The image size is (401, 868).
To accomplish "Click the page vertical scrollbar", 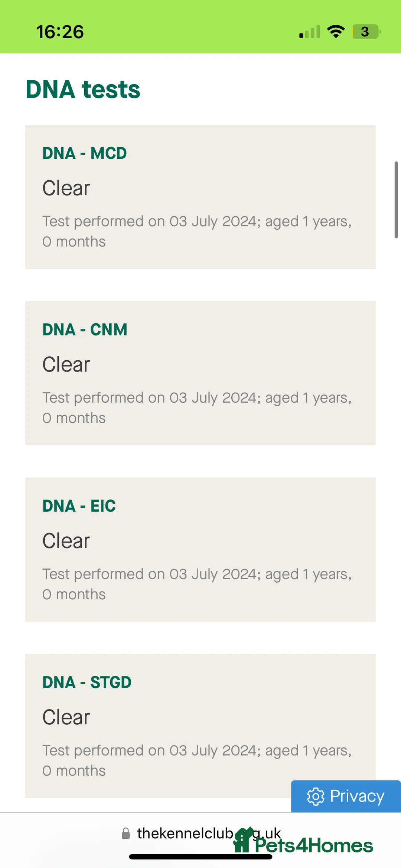I will [x=396, y=200].
